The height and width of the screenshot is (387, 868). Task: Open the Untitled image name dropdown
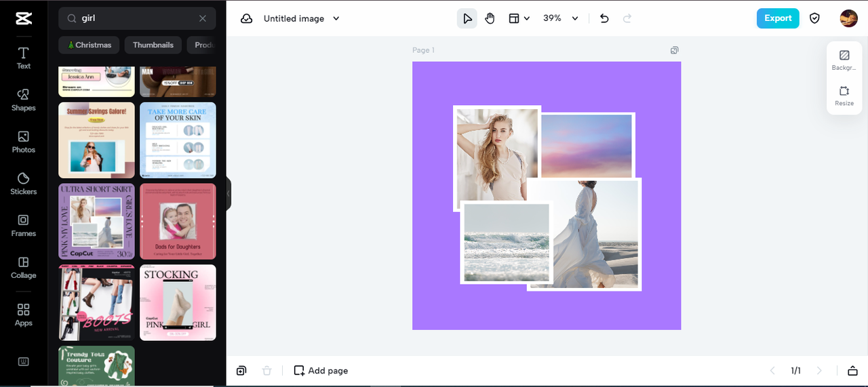(302, 18)
